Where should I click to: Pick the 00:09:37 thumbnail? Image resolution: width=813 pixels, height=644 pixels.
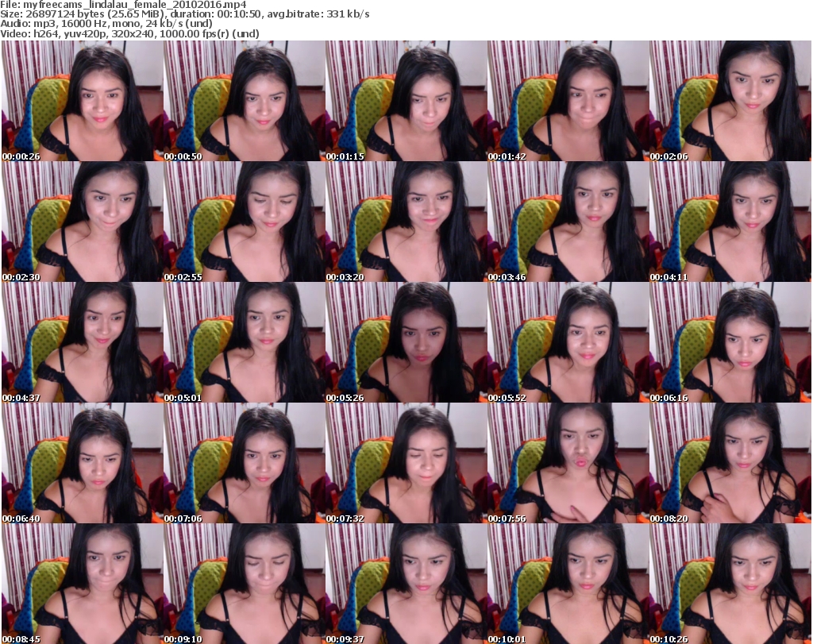pyautogui.click(x=406, y=584)
